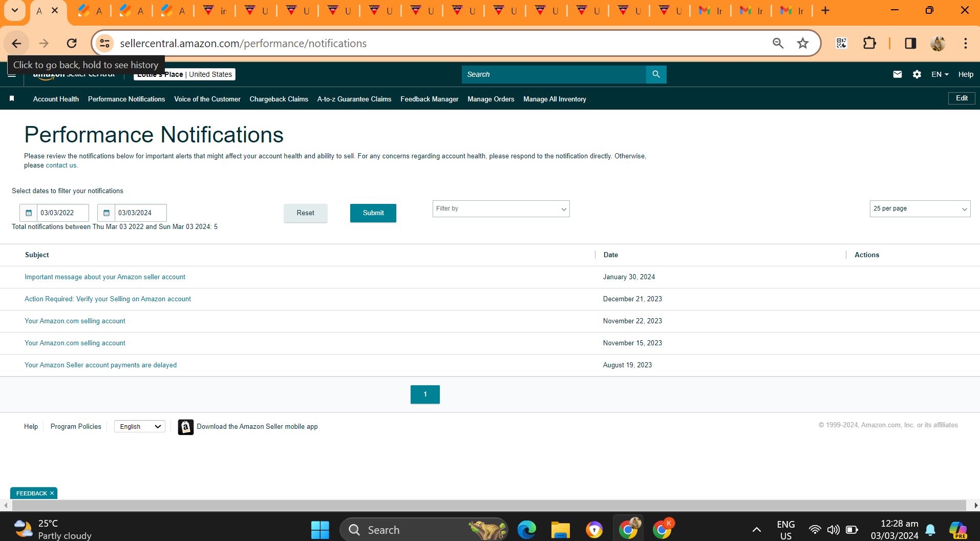Click page 1 pagination button

pos(425,394)
